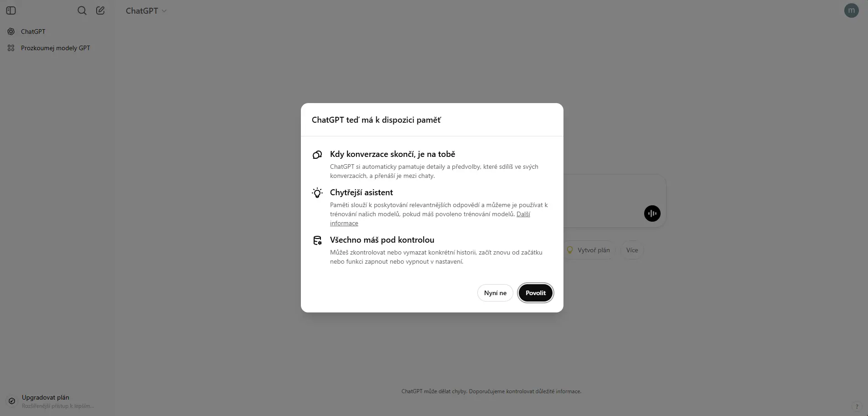Click the voice mode waveform icon
Screen dimensions: 868x416
[652, 213]
